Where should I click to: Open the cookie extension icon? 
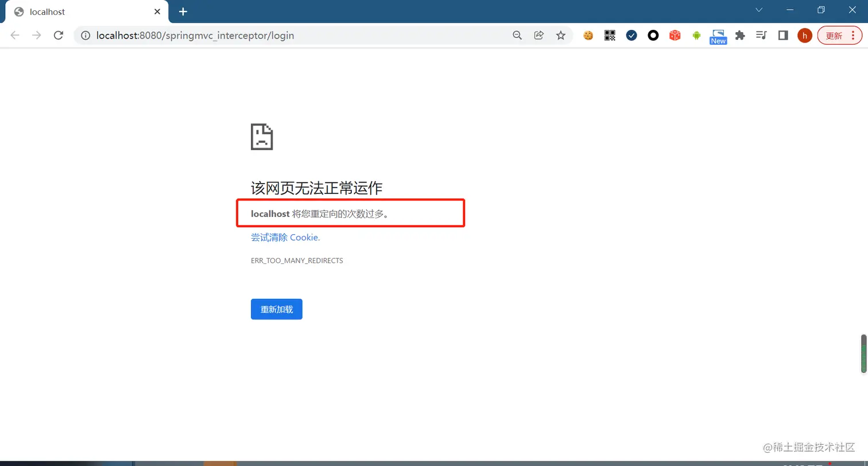click(588, 36)
